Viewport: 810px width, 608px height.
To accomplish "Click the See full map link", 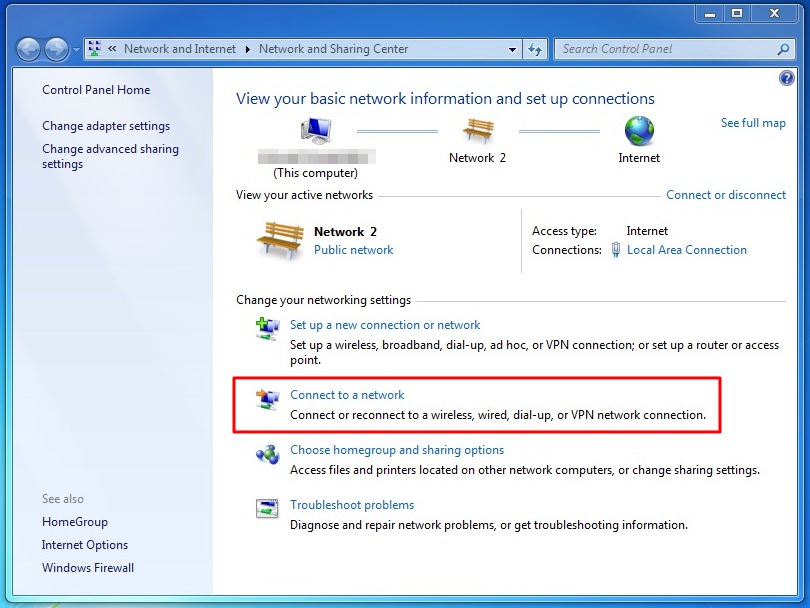I will point(753,123).
